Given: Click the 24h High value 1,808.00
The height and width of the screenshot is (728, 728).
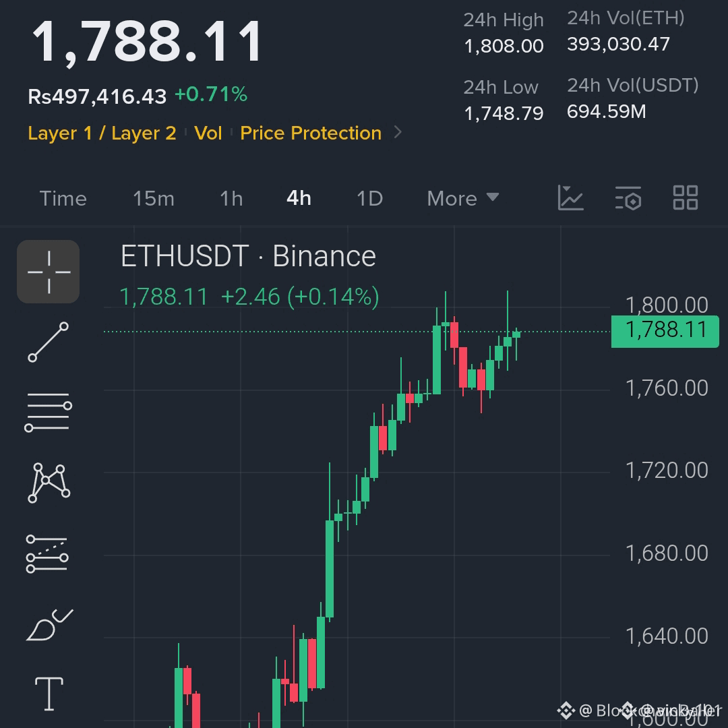Looking at the screenshot, I should tap(504, 46).
